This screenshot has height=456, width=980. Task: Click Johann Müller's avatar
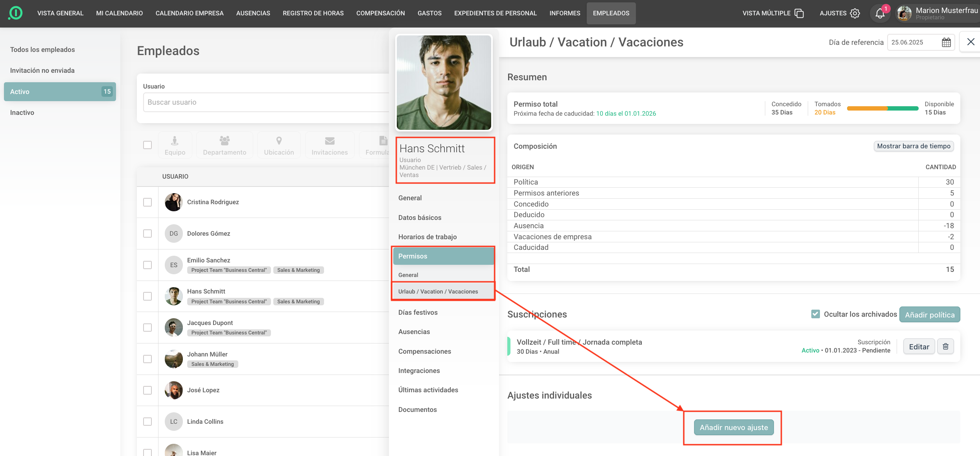point(173,359)
